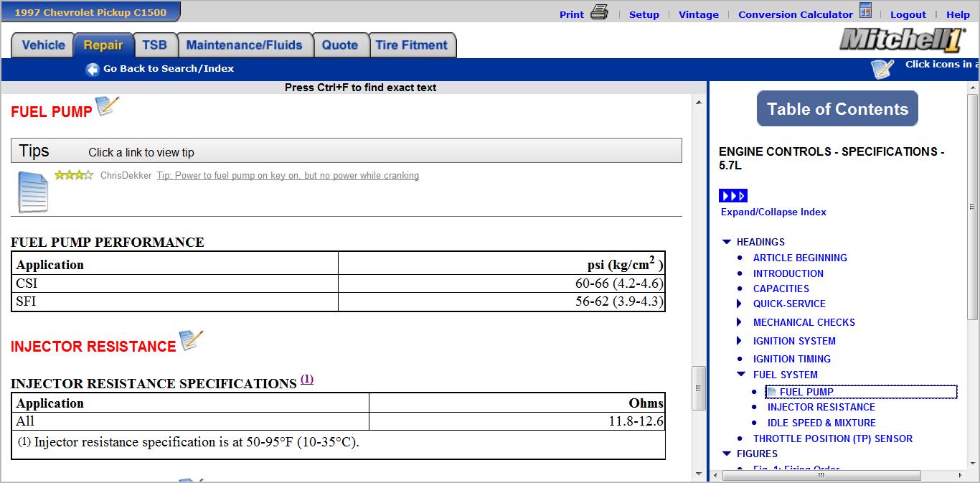This screenshot has width=980, height=483.
Task: Open CAPACITIES in the index
Action: 781,289
